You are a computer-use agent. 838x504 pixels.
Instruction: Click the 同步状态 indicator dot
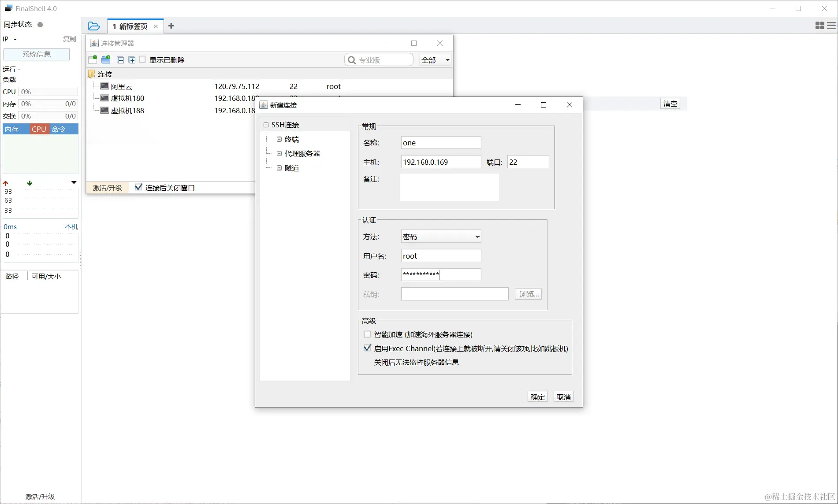(x=40, y=25)
